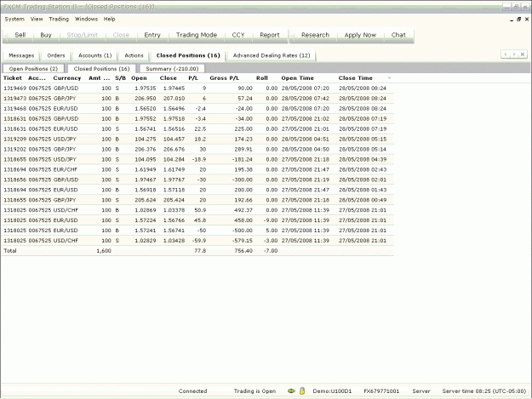
Task: Click the sort arrow beside Close Time
Action: point(389,78)
